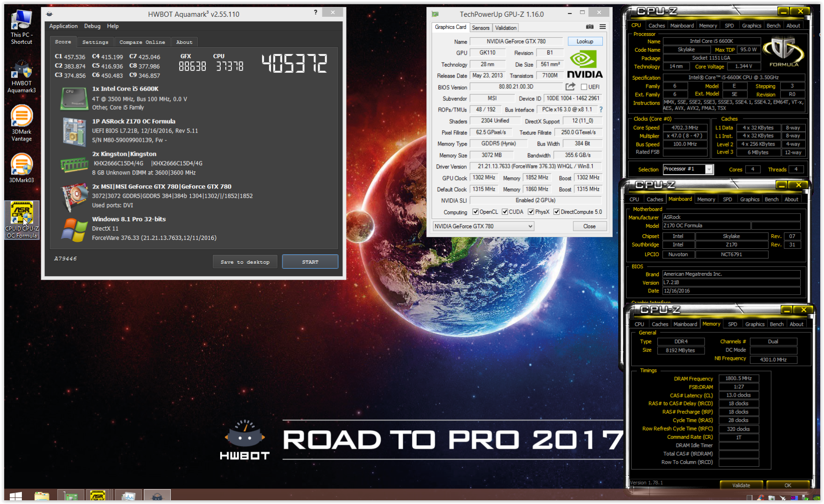The image size is (824, 504).
Task: Open About tab in the Memory CPU-Z window
Action: coord(796,324)
